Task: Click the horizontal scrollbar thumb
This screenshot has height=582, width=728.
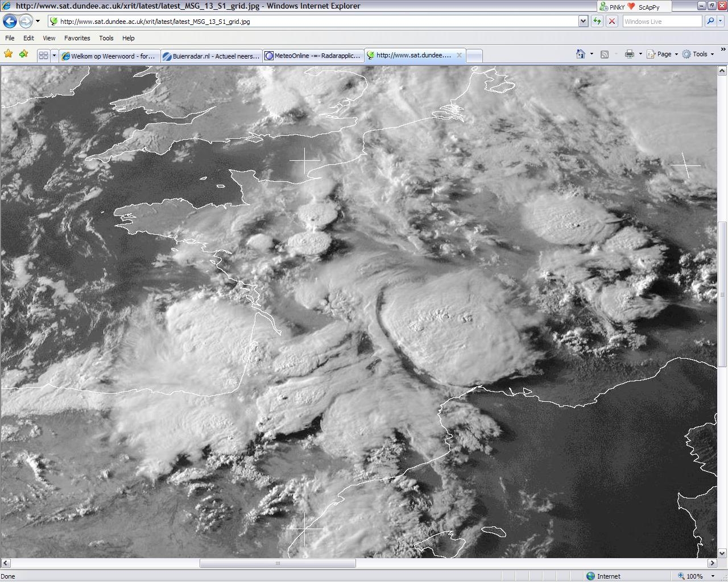Action: tap(278, 563)
